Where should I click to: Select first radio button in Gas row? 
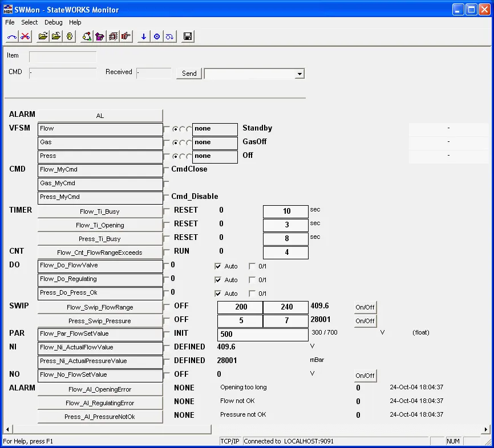tap(176, 143)
